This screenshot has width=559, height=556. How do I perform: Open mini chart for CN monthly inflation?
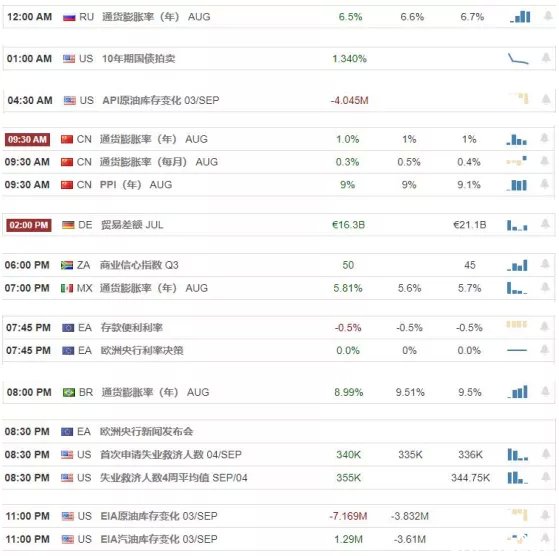coord(517,161)
